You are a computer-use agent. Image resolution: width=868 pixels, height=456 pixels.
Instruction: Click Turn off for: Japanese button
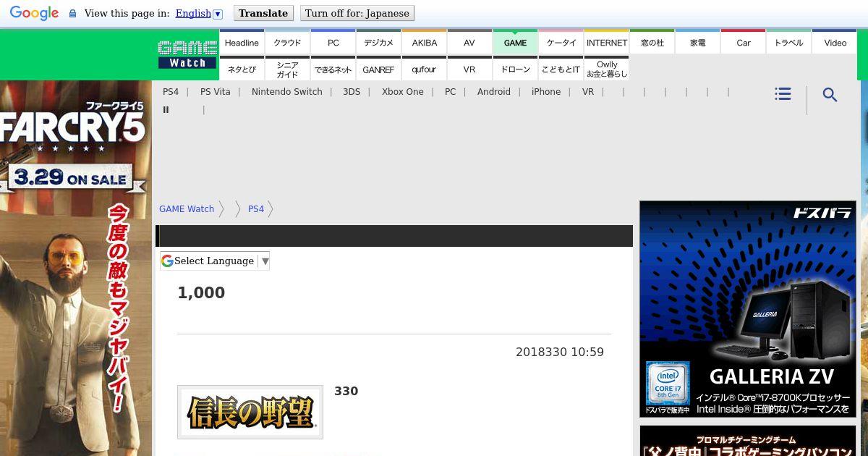(357, 13)
